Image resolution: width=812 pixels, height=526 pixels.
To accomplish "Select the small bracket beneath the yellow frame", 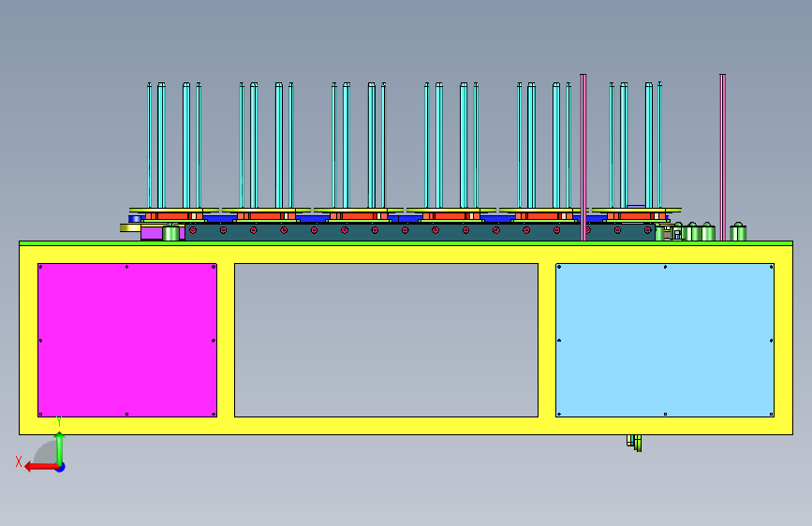I will pos(634,443).
